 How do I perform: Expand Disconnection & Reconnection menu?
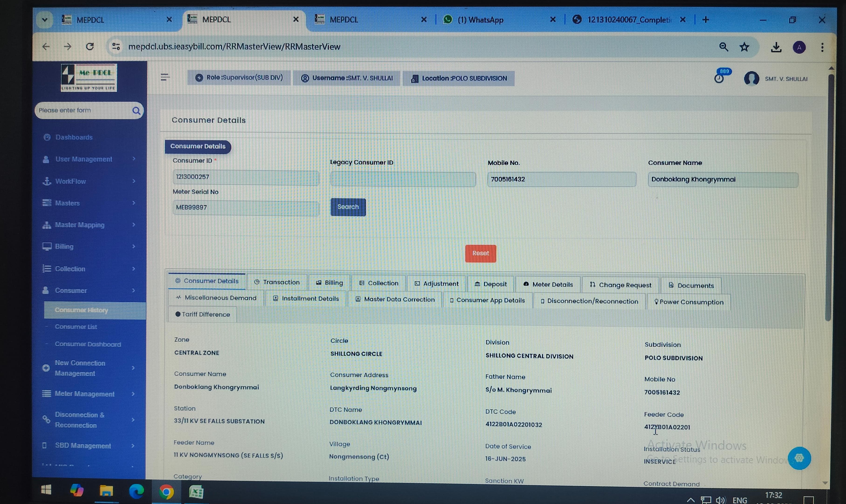pos(89,420)
